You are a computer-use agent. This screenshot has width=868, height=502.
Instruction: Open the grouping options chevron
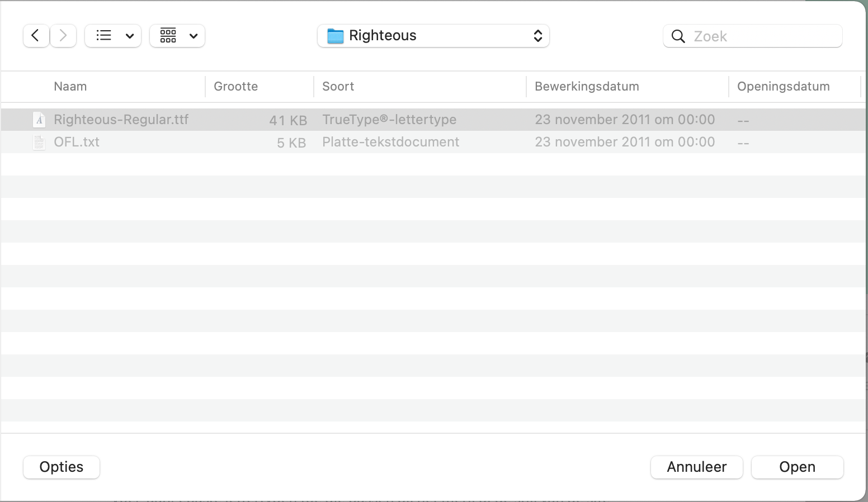194,35
